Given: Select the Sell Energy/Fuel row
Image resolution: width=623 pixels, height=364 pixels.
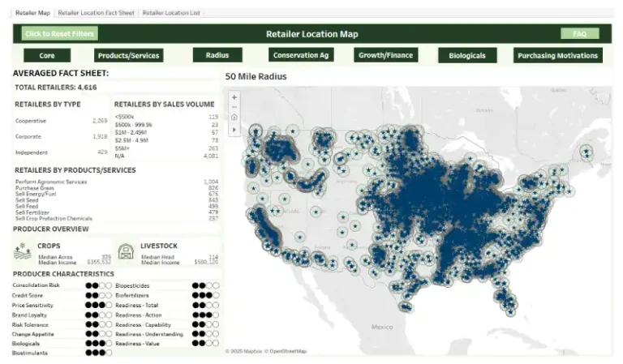Looking at the screenshot, I should [x=117, y=194].
